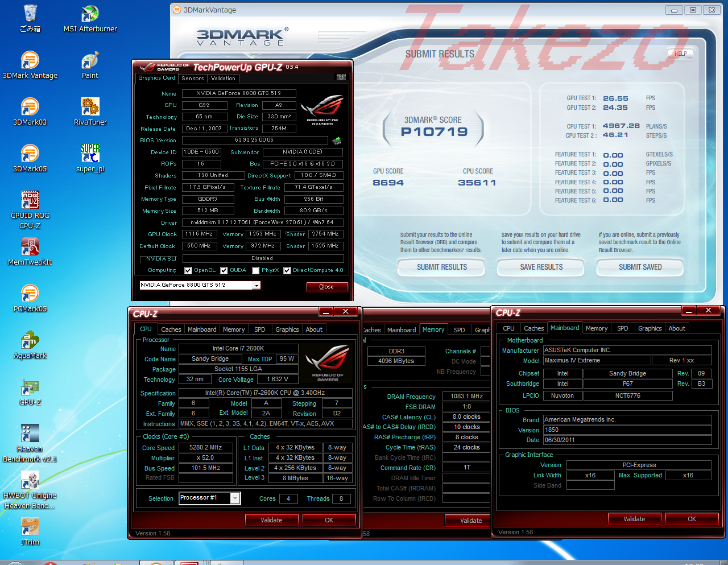Click the BIOS Version field in GPU-Z

(254, 140)
